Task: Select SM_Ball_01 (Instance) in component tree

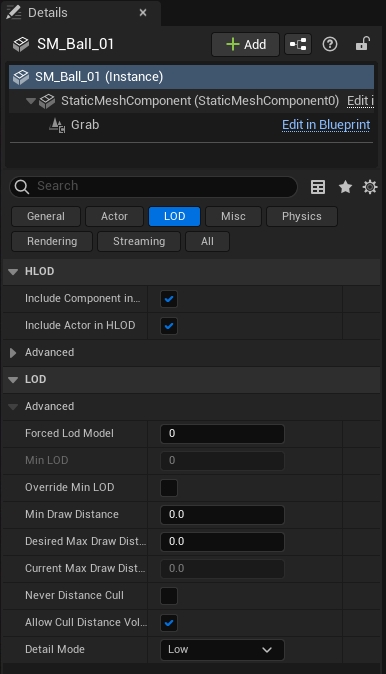Action: click(191, 77)
